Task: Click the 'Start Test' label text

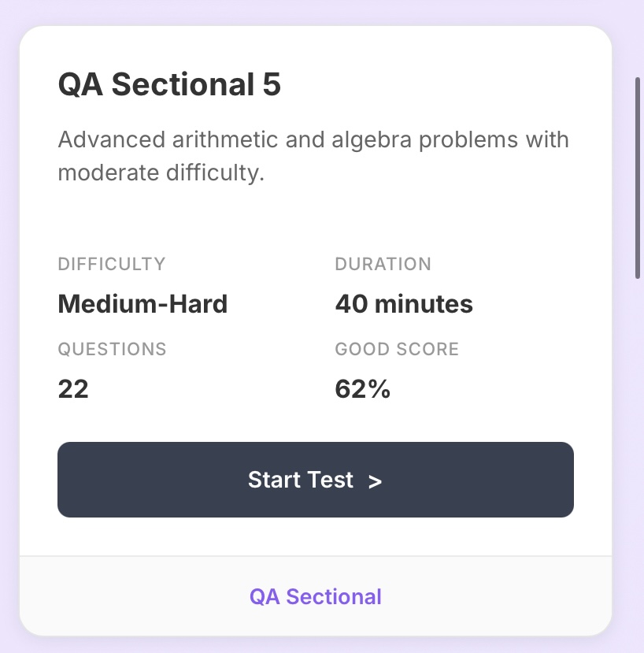Action: click(301, 480)
